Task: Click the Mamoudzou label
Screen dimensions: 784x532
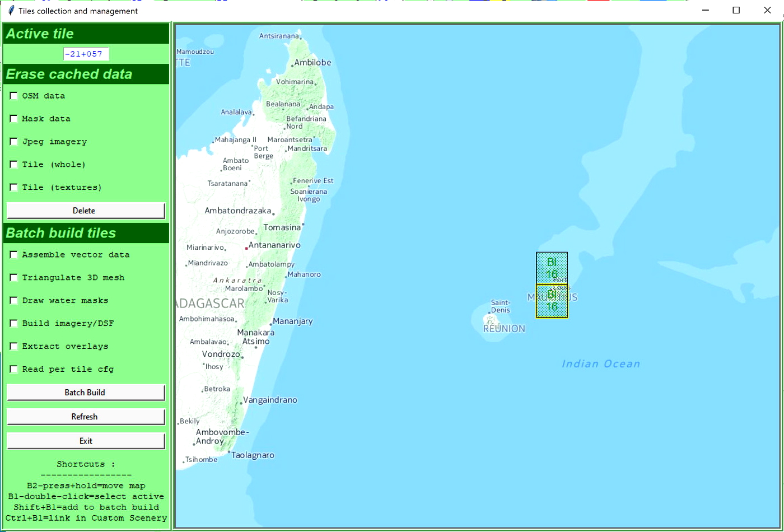Action: click(195, 51)
